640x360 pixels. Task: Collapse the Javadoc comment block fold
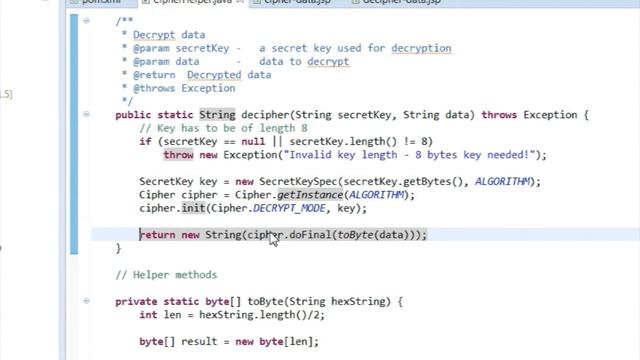click(86, 20)
